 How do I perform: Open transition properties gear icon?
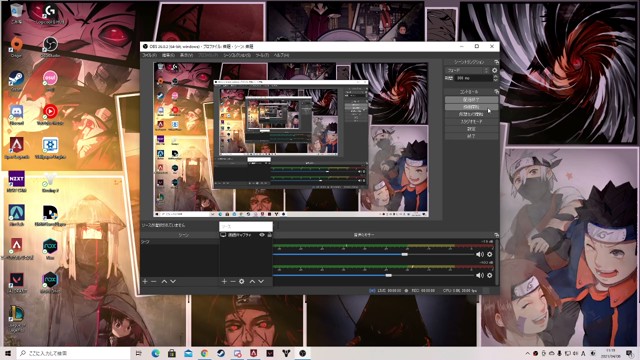coord(495,70)
